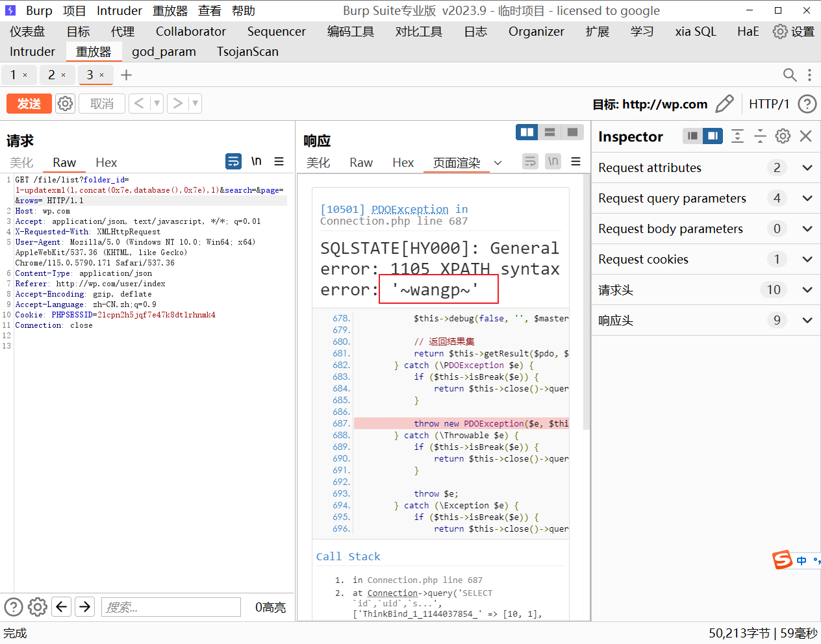This screenshot has width=821, height=644.
Task: Open the request panel hamburger menu
Action: (279, 161)
